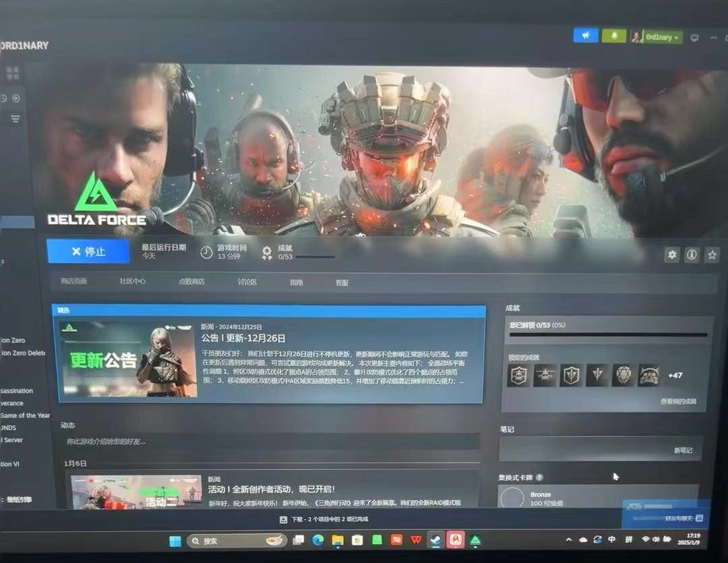728x563 pixels.
Task: Click the achievements gear ribbon icon
Action: [267, 253]
